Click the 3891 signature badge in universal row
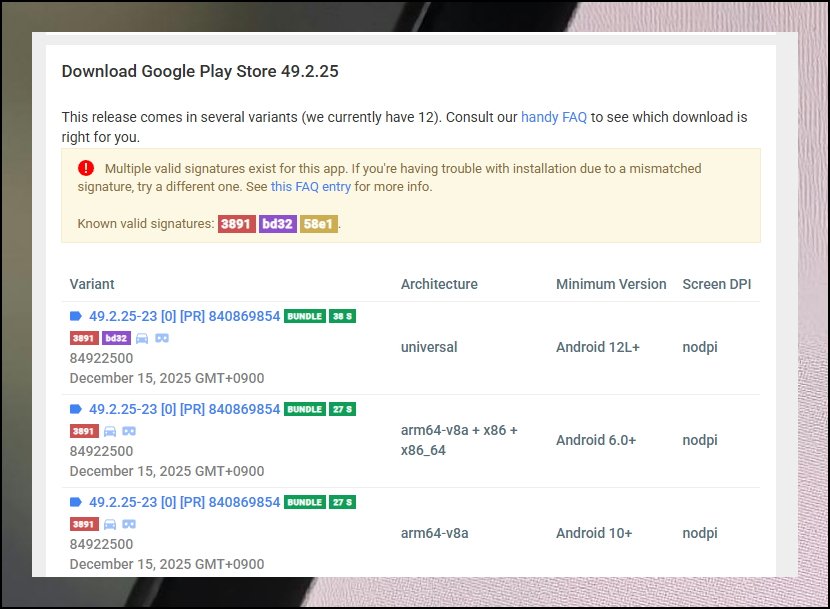 (84, 338)
